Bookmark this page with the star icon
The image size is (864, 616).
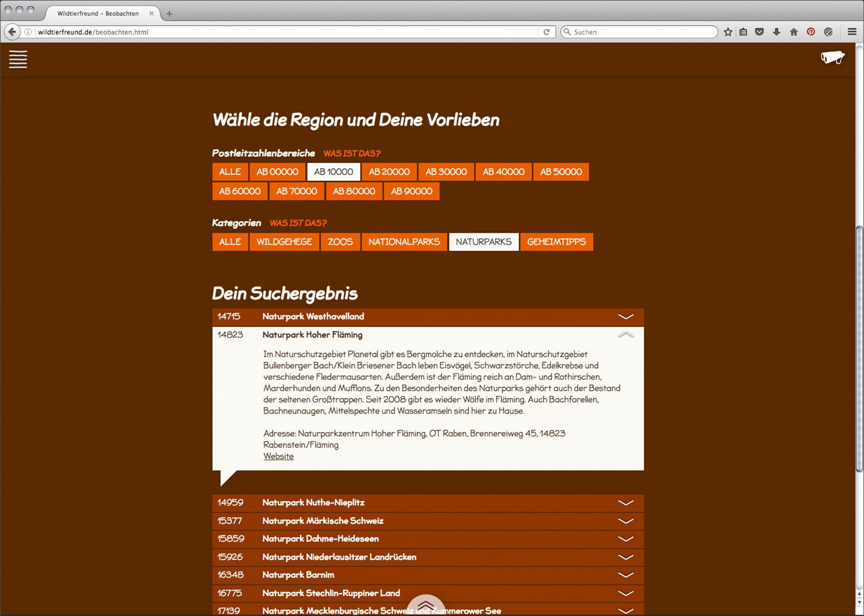coord(728,32)
